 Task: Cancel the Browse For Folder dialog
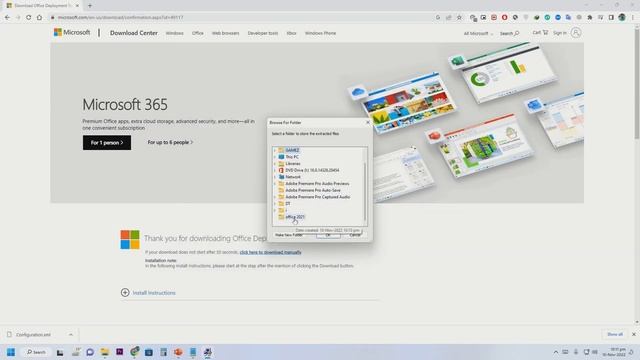tap(355, 236)
